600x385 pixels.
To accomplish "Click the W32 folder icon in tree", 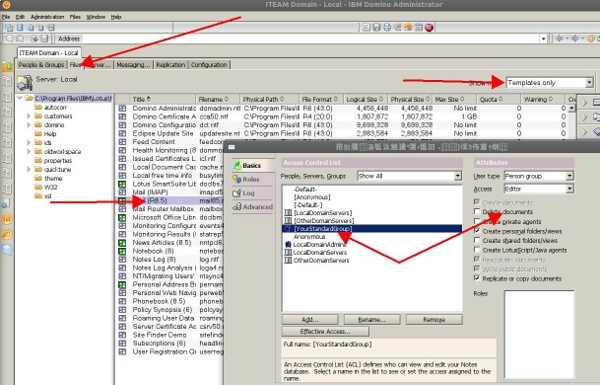I will click(38, 187).
